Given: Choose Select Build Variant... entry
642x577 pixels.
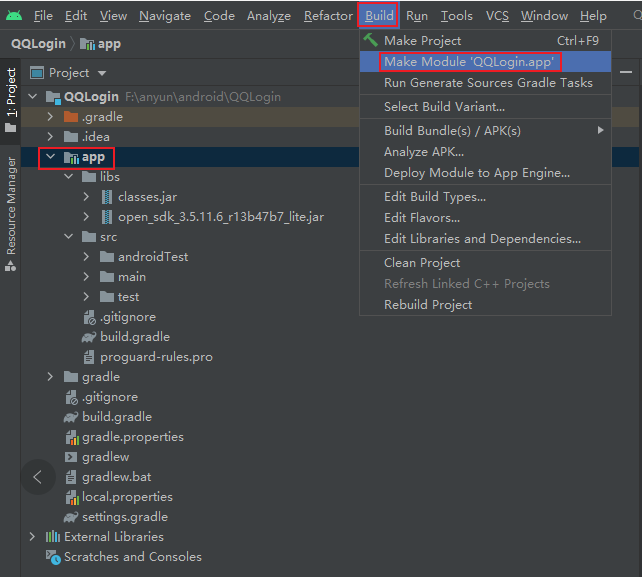Looking at the screenshot, I should pyautogui.click(x=485, y=107).
